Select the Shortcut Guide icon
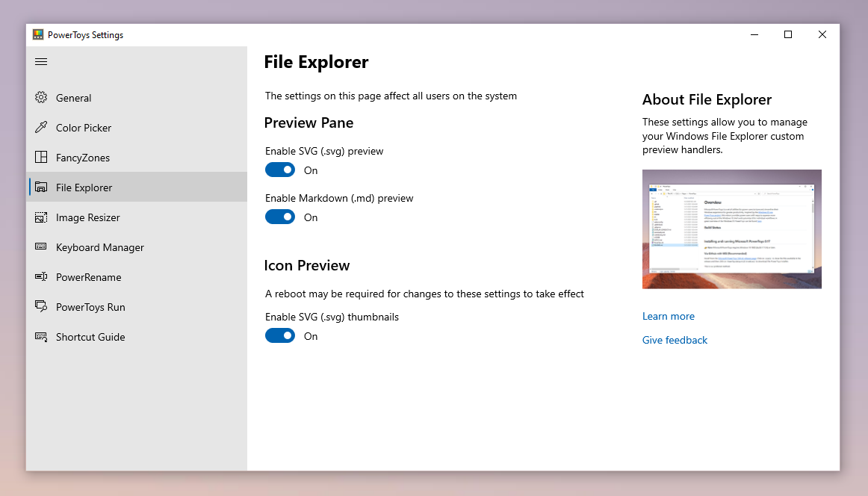The width and height of the screenshot is (868, 496). 41,336
